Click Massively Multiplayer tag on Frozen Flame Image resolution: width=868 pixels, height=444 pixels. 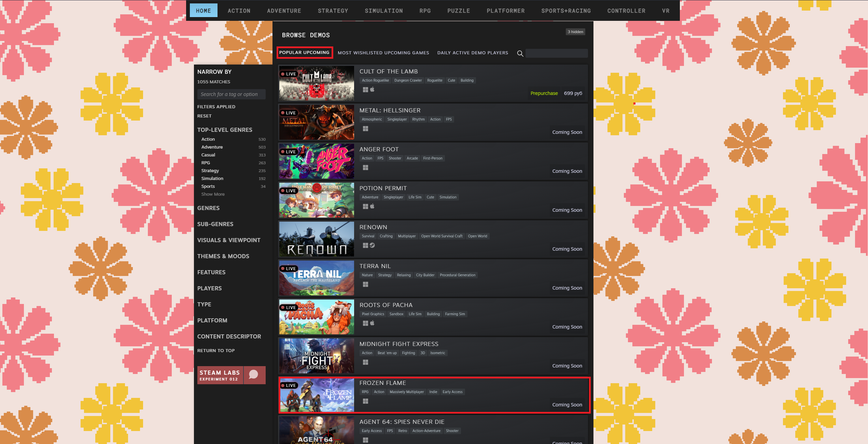407,392
